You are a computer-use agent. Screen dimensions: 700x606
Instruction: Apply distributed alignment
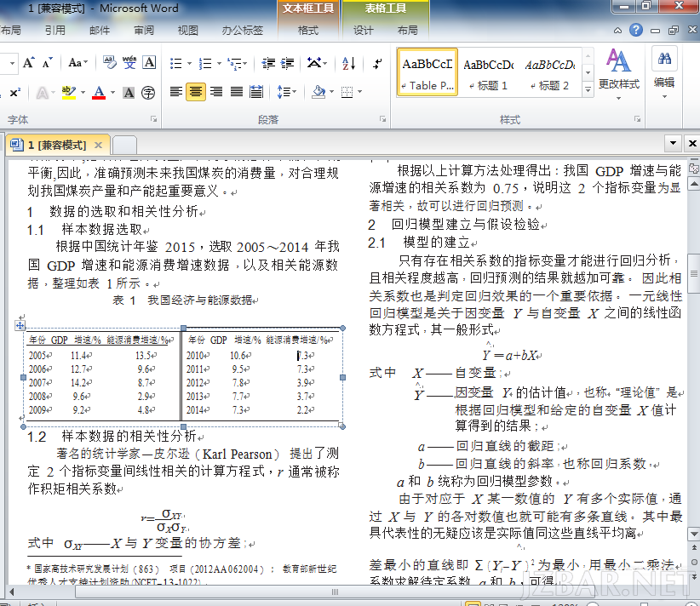[256, 92]
